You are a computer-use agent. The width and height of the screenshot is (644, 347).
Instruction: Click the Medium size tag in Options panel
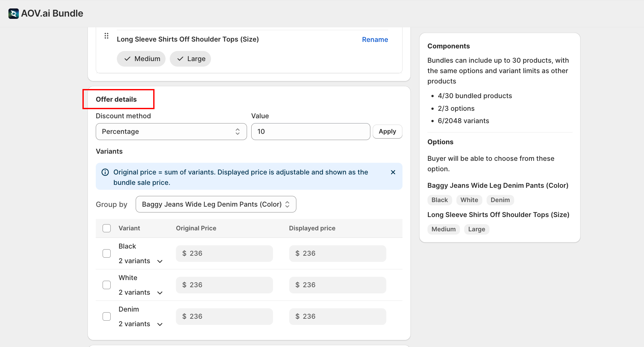443,229
